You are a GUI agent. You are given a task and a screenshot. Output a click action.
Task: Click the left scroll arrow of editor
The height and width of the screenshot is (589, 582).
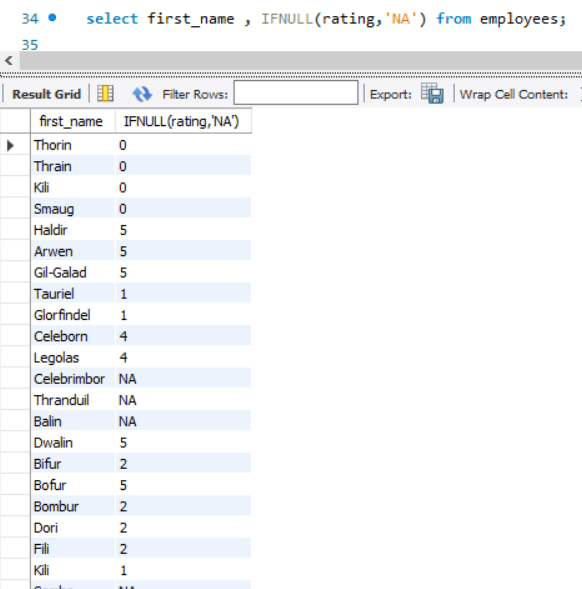click(x=9, y=60)
